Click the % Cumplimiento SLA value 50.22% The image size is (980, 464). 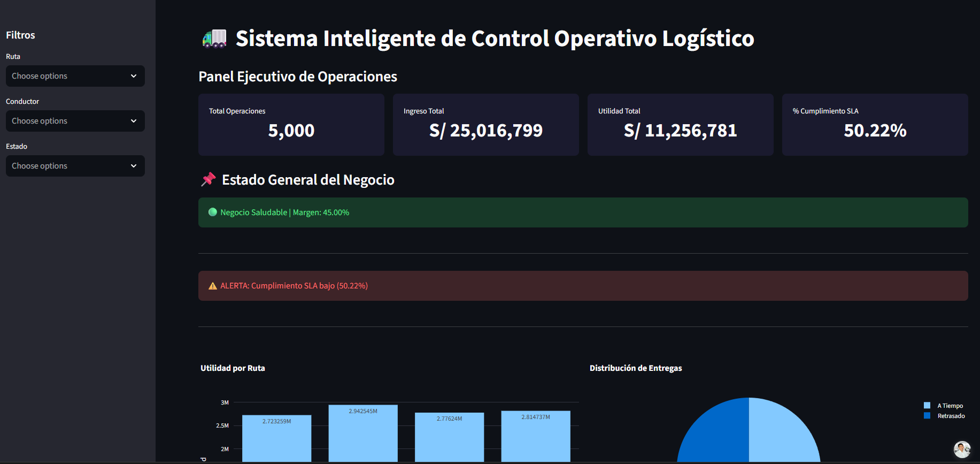[875, 131]
